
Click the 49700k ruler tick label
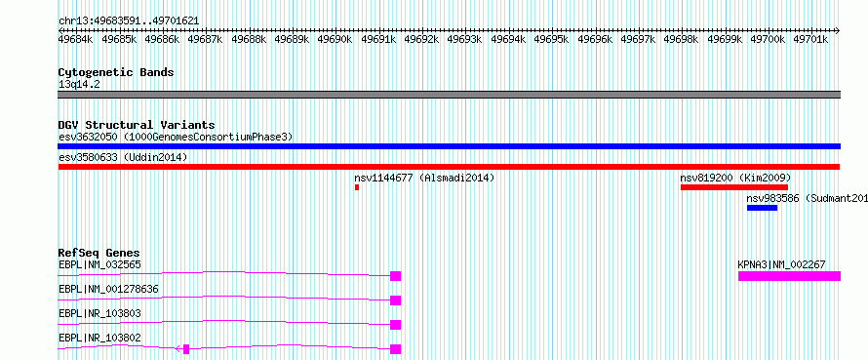coord(769,39)
